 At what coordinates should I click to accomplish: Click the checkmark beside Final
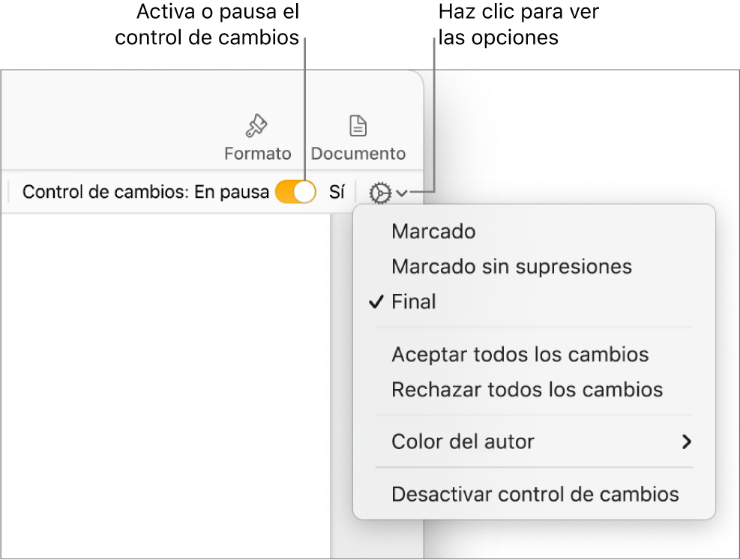pos(377,302)
